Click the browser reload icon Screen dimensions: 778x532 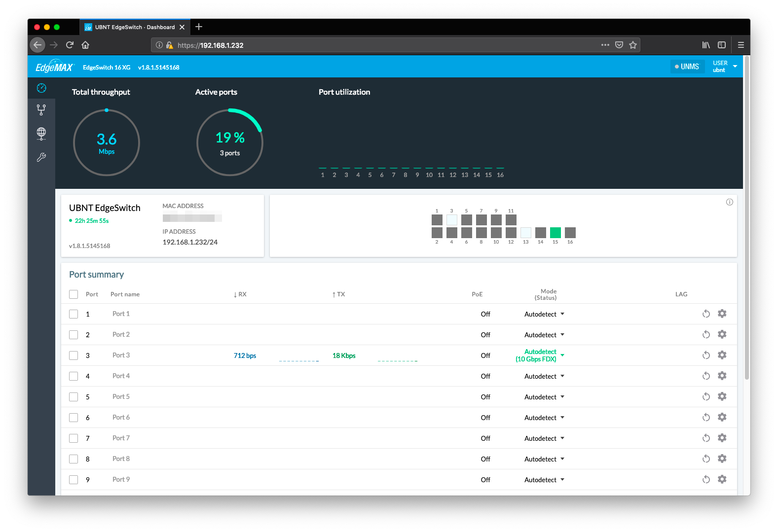click(70, 45)
